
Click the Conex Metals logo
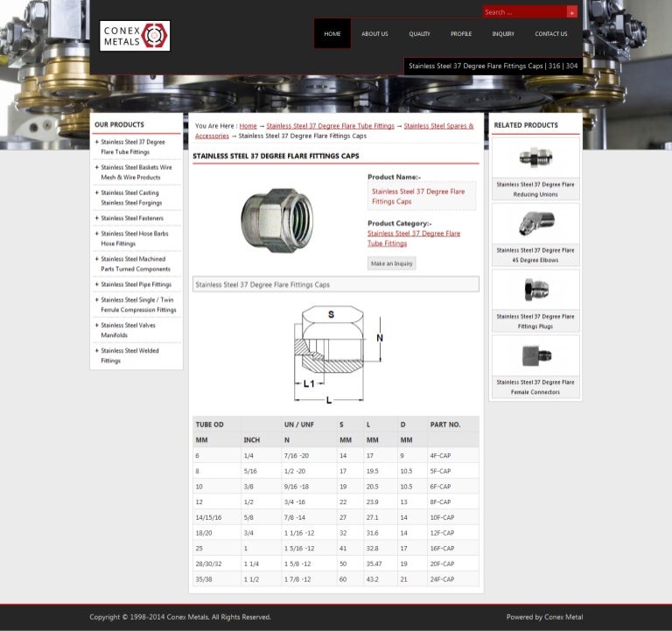click(135, 35)
